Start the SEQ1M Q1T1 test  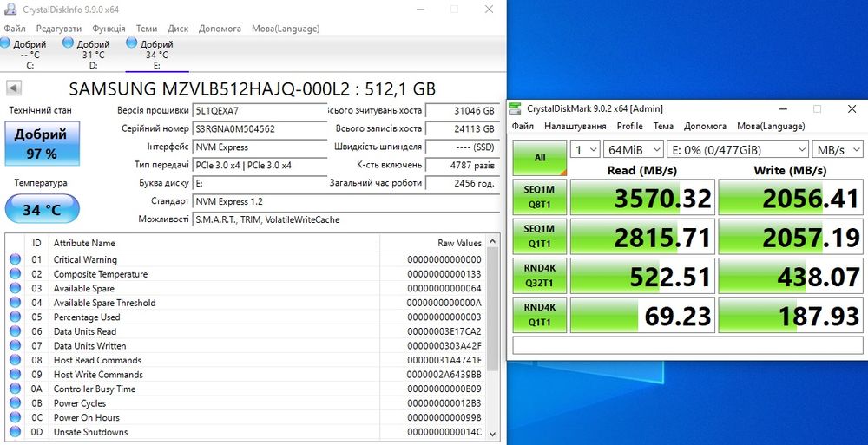(540, 236)
